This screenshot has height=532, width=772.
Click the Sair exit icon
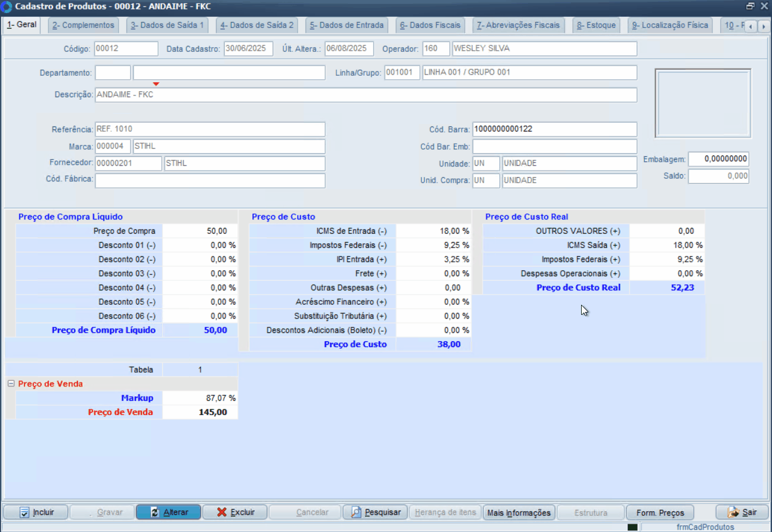733,512
